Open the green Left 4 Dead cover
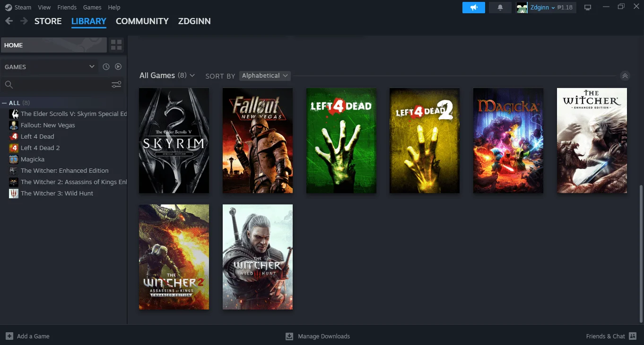Image resolution: width=644 pixels, height=345 pixels. (x=341, y=141)
